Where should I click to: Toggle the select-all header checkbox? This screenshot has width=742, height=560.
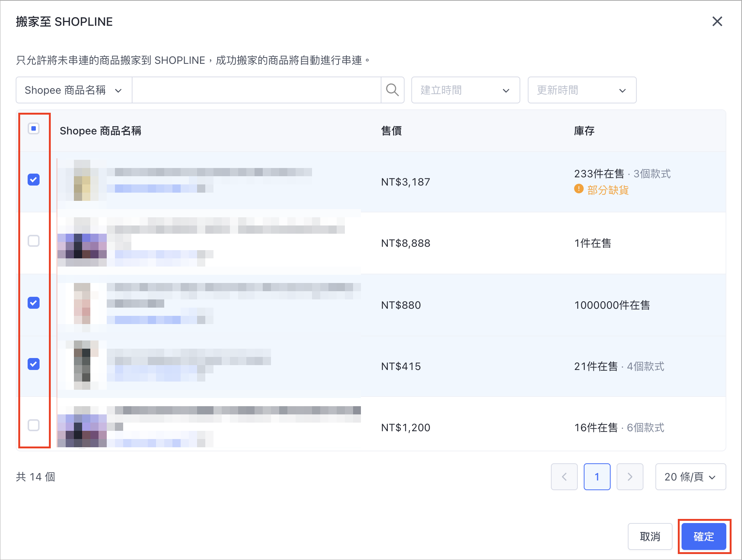tap(34, 129)
